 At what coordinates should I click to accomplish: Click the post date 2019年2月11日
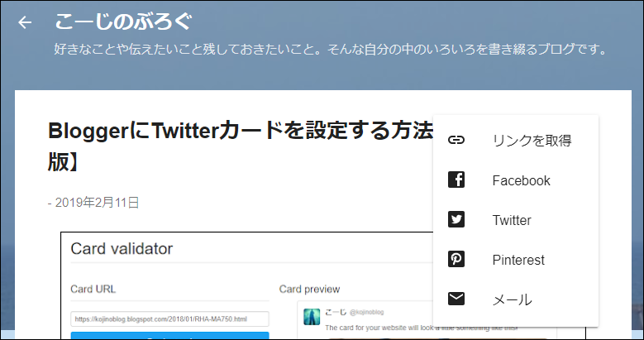97,203
